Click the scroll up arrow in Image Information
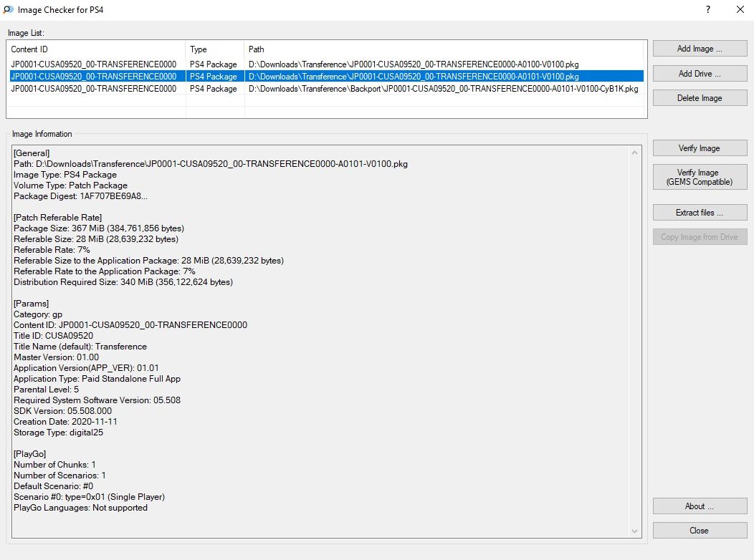 point(634,153)
